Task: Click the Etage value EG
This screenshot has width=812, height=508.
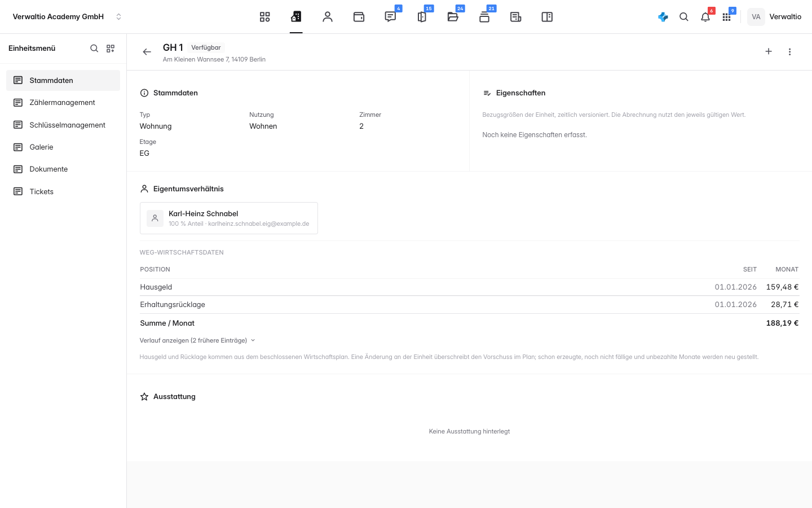Action: (x=144, y=154)
